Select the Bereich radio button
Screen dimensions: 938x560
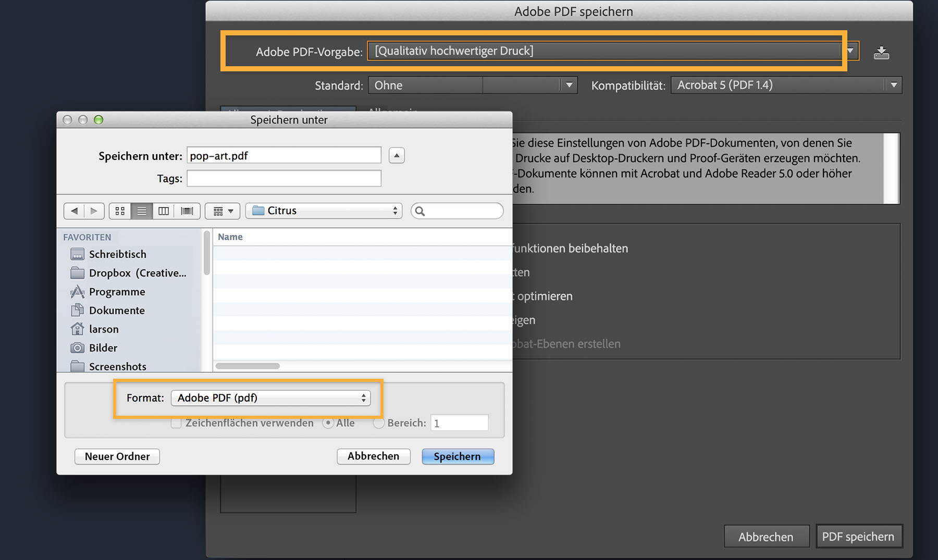click(379, 423)
